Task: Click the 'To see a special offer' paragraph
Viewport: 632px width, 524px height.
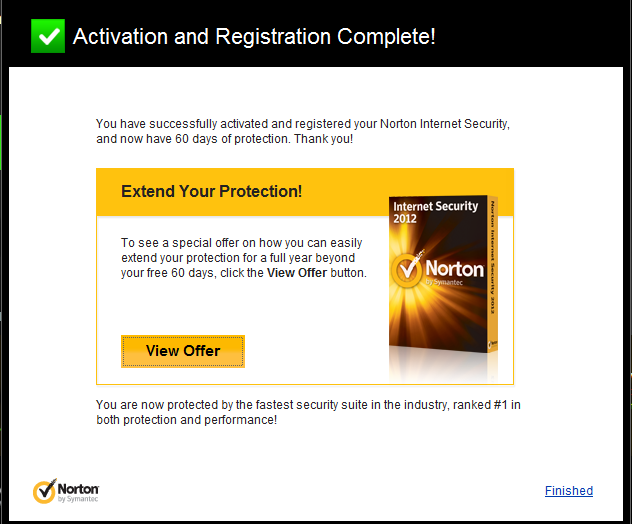Action: (x=244, y=258)
